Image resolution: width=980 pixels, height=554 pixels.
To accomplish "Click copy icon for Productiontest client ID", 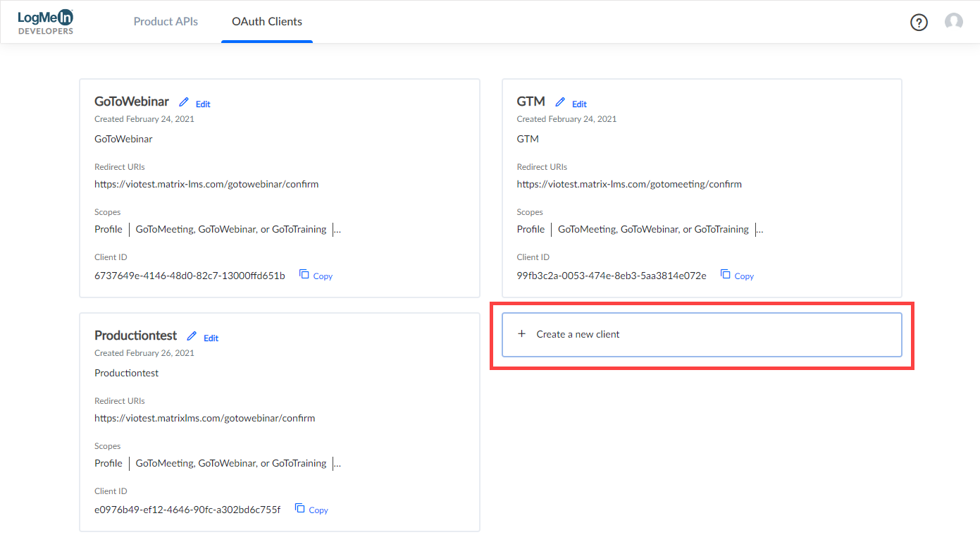I will click(x=300, y=508).
